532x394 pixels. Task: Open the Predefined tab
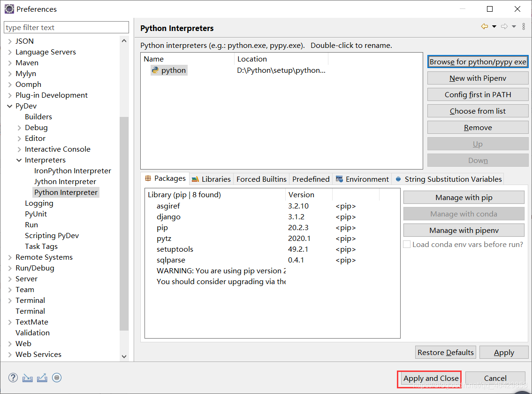311,179
